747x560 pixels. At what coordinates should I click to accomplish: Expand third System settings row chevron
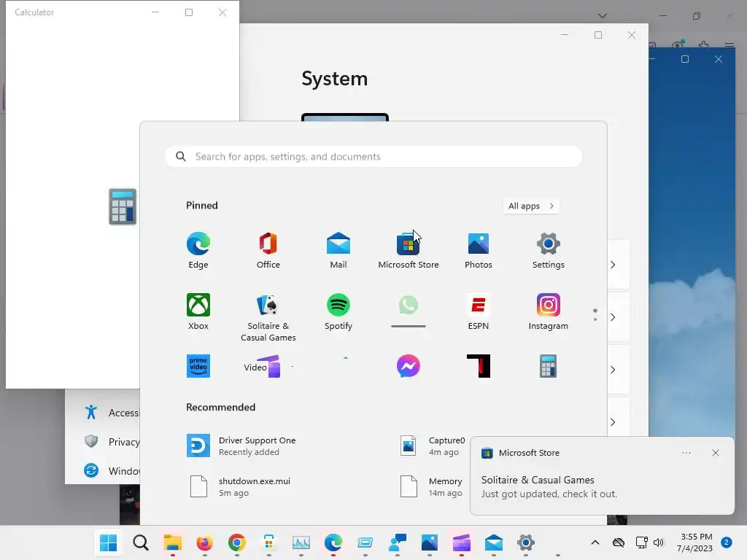pos(613,370)
